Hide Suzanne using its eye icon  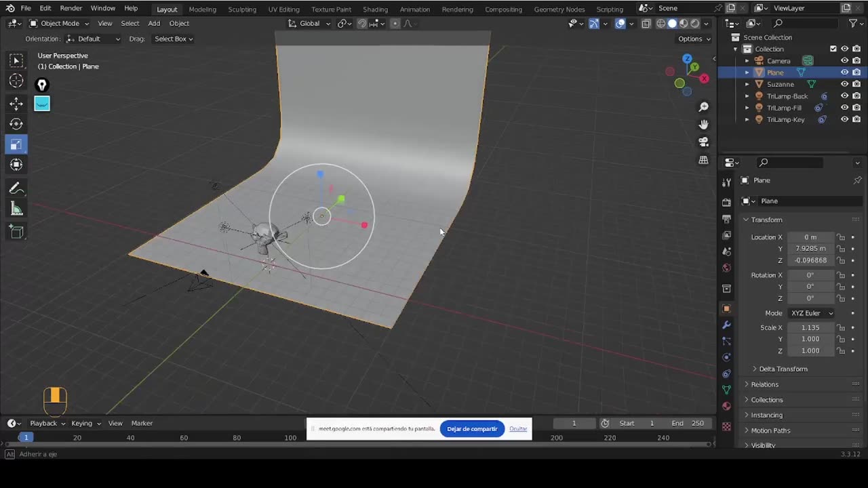tap(844, 84)
